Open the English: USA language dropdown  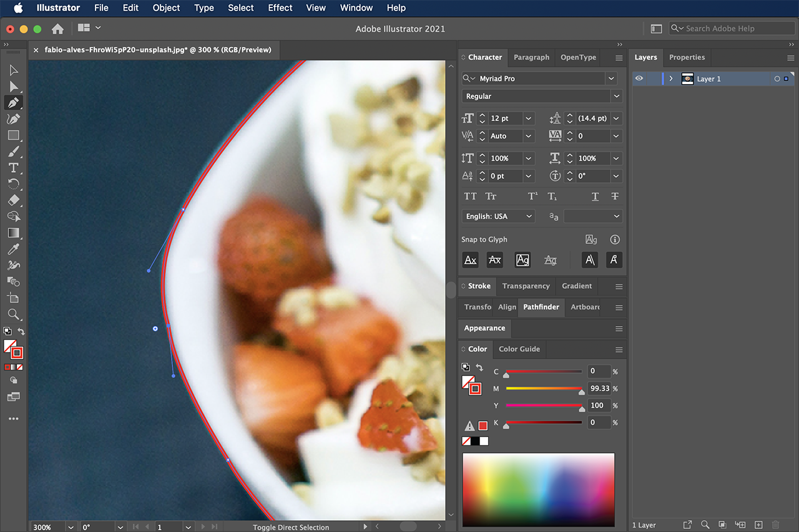499,216
